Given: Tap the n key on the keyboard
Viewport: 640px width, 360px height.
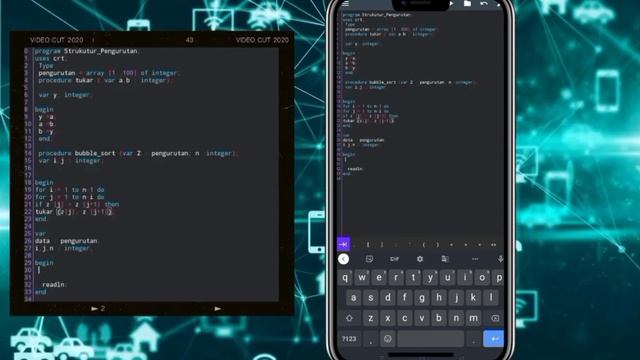Looking at the screenshot, I should (x=456, y=318).
